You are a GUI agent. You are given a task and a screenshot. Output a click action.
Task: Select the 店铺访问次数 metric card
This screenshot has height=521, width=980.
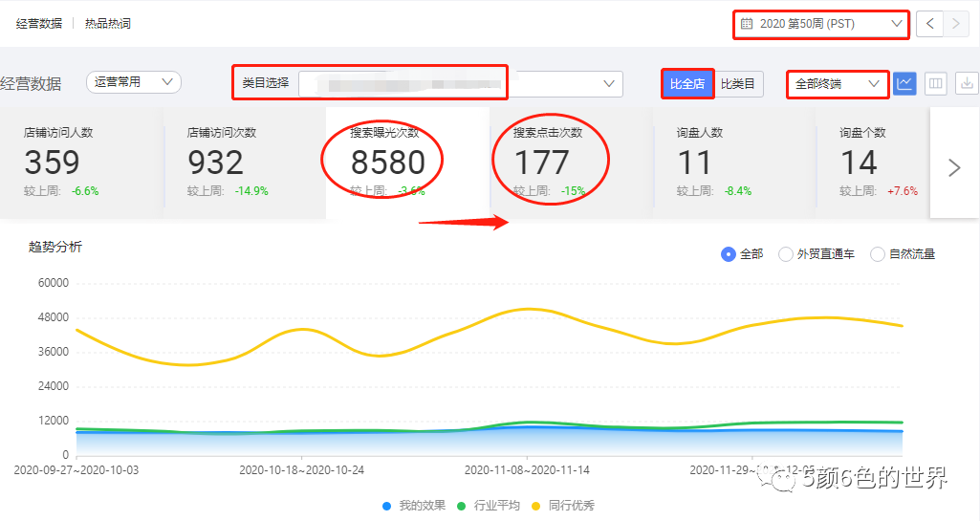pyautogui.click(x=245, y=163)
